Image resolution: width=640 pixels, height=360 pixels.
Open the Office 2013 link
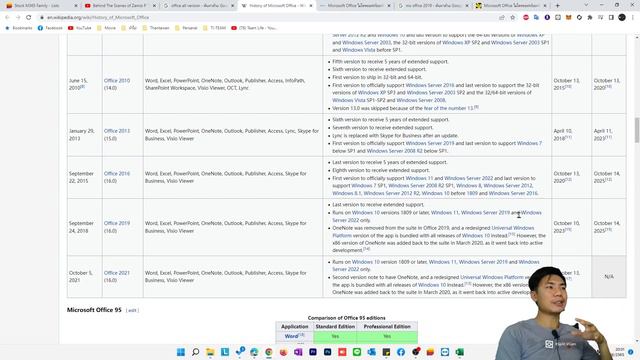coord(117,131)
